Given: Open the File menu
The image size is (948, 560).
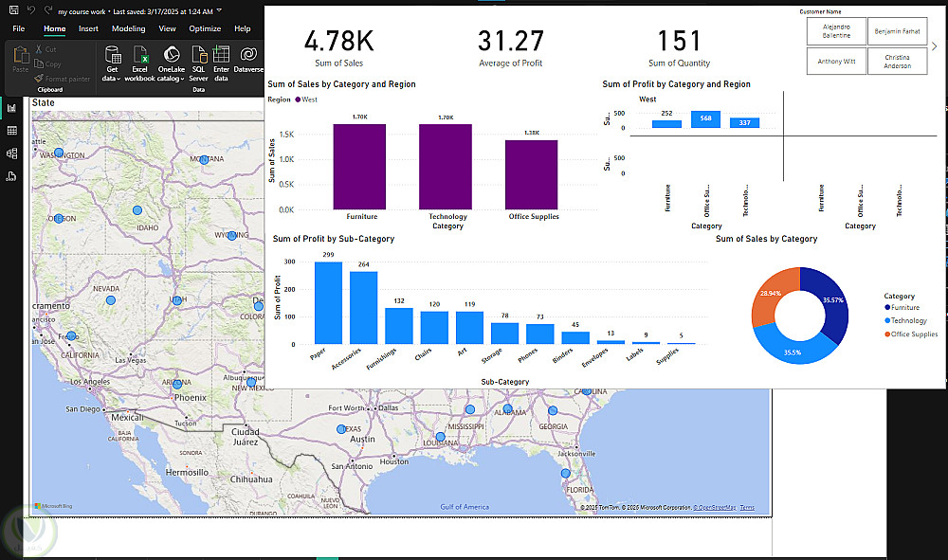Looking at the screenshot, I should pos(19,28).
